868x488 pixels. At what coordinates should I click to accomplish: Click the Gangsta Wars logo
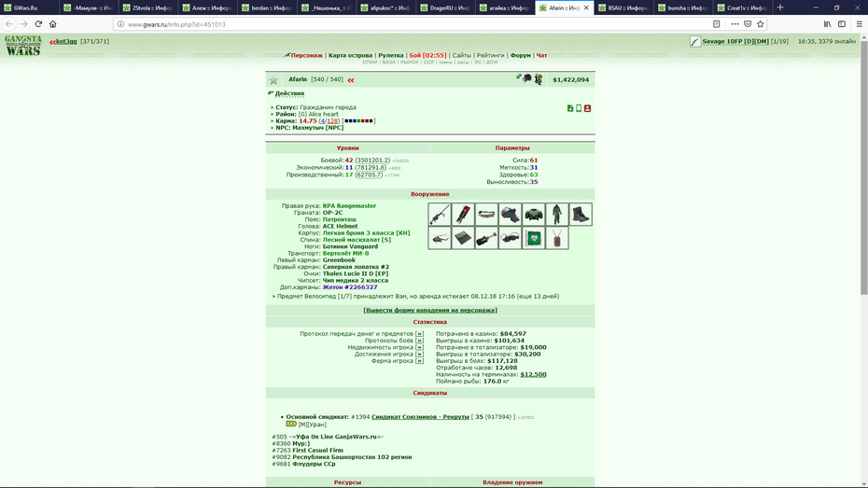[x=23, y=46]
